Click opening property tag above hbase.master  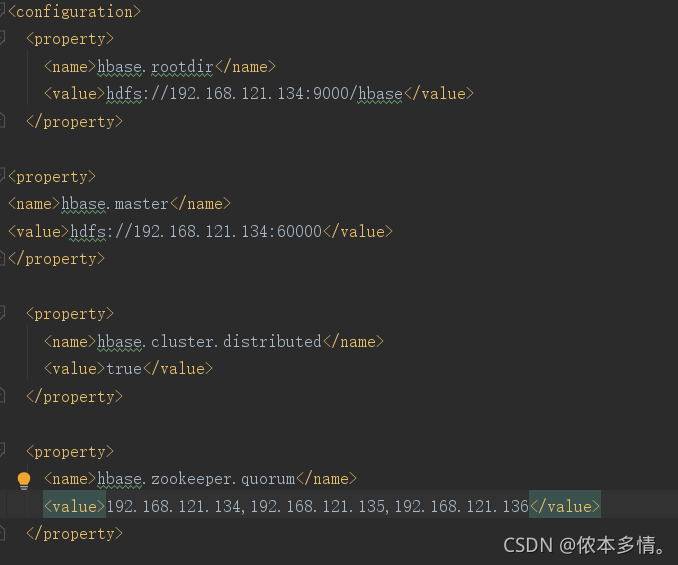52,177
